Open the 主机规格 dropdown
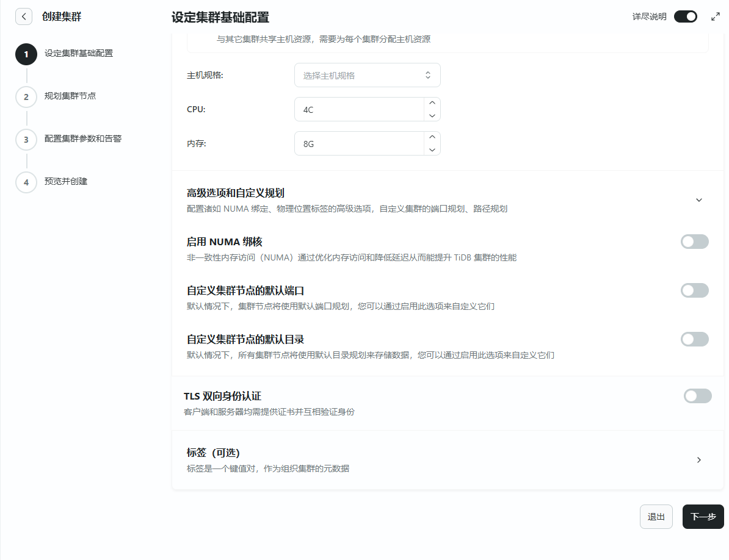This screenshot has height=560, width=729. click(x=367, y=75)
